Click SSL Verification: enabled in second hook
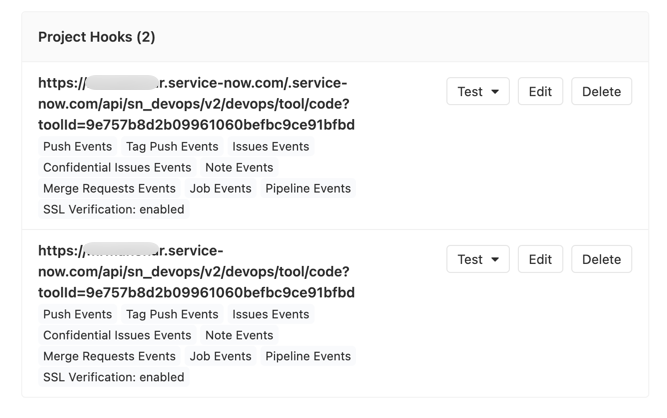This screenshot has width=667, height=418. point(114,377)
